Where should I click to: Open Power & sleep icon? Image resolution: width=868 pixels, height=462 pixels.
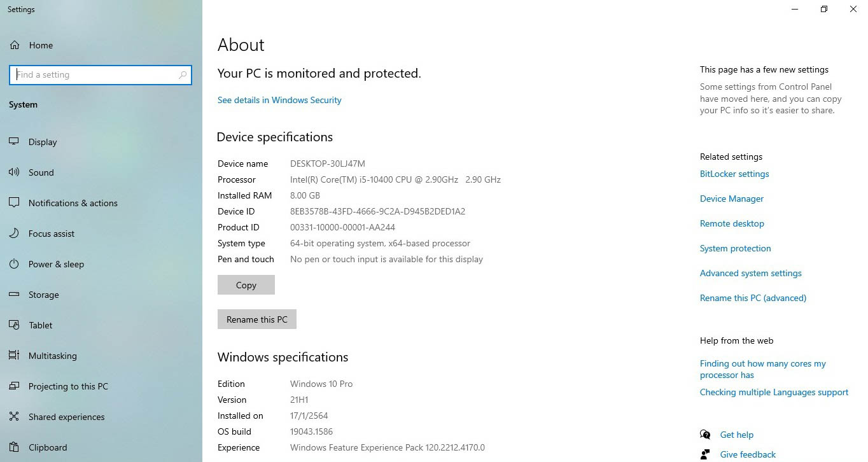click(14, 264)
